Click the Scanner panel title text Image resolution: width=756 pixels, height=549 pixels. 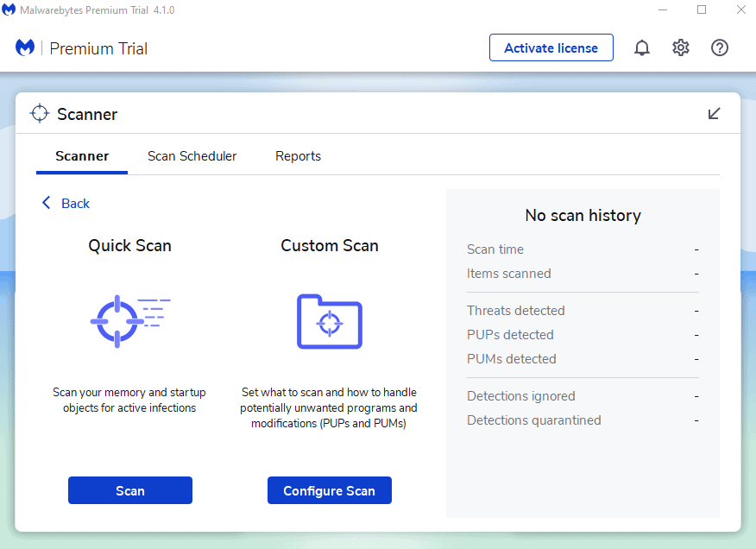[x=87, y=114]
